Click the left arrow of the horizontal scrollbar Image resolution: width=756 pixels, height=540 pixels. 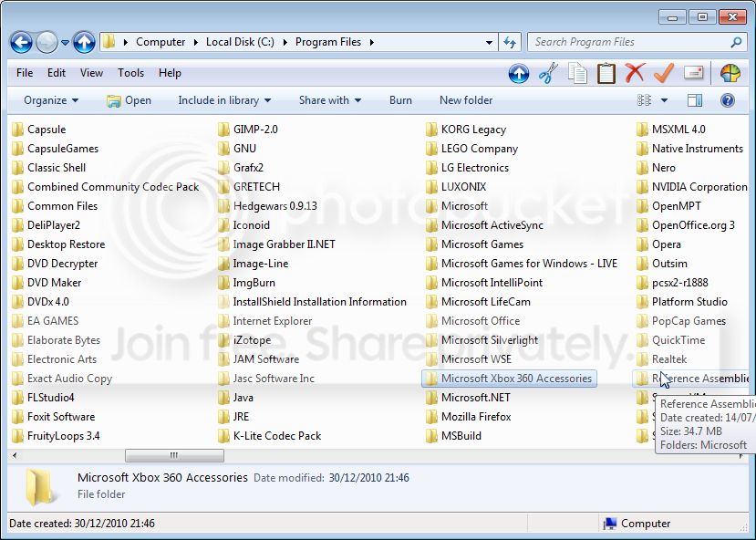pyautogui.click(x=15, y=455)
